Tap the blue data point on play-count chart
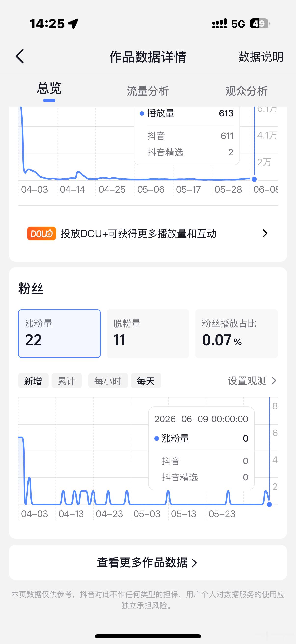296x644 pixels. tap(254, 179)
